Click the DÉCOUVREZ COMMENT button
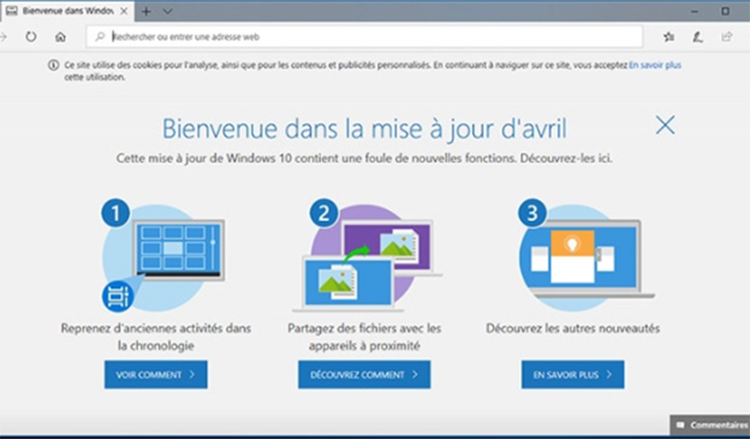Image resolution: width=750 pixels, height=439 pixels. click(364, 374)
